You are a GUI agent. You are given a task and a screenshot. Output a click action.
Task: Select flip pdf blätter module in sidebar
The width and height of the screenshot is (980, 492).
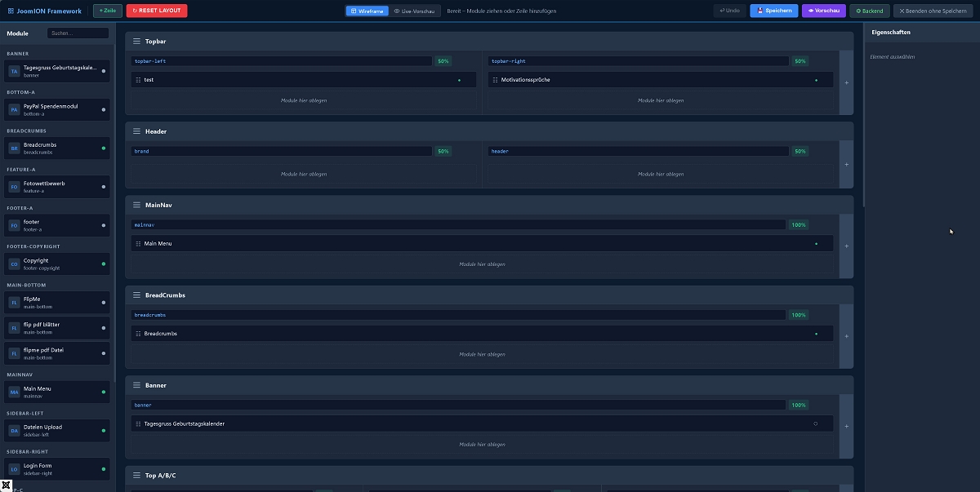pyautogui.click(x=57, y=328)
